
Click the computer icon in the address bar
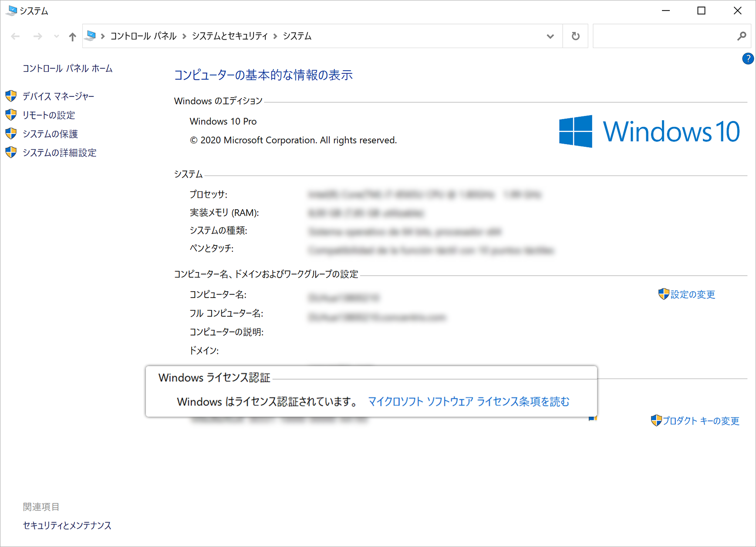point(90,36)
